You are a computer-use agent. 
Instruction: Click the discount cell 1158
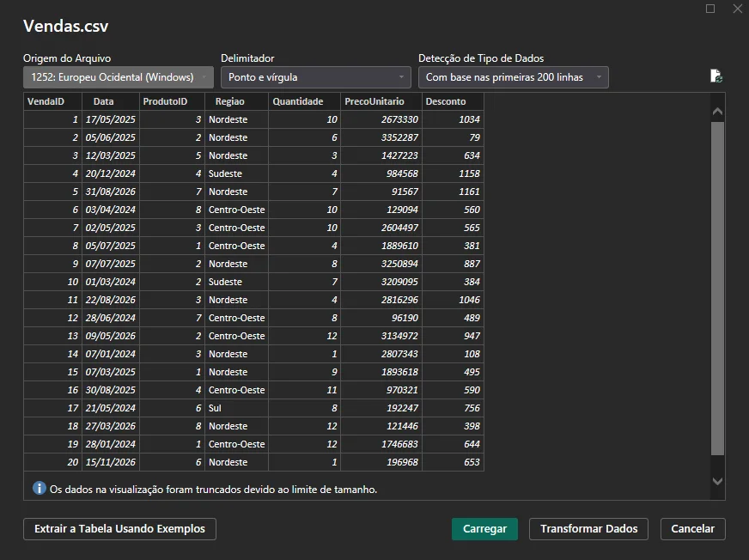453,173
